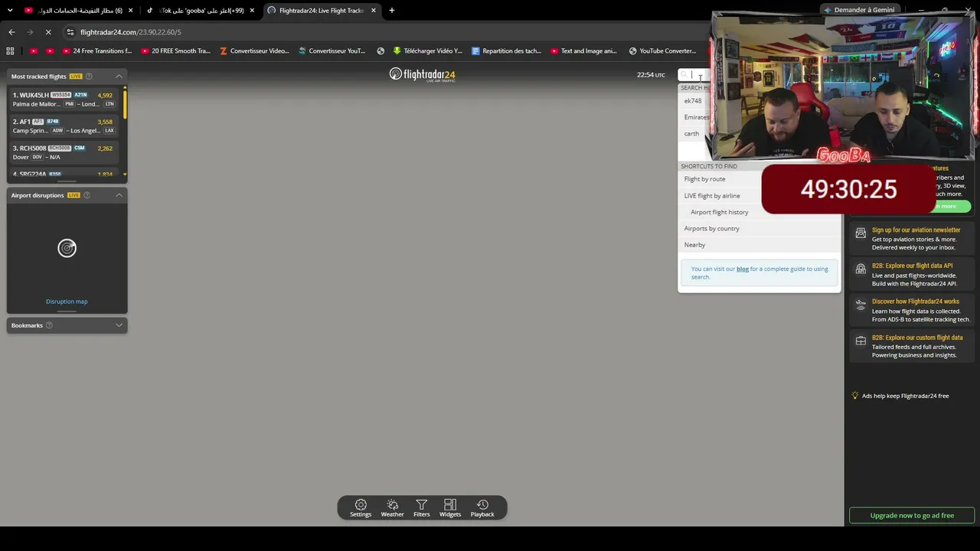
Task: Click the yellow scrollbar in Most tracked flights
Action: pos(125,103)
